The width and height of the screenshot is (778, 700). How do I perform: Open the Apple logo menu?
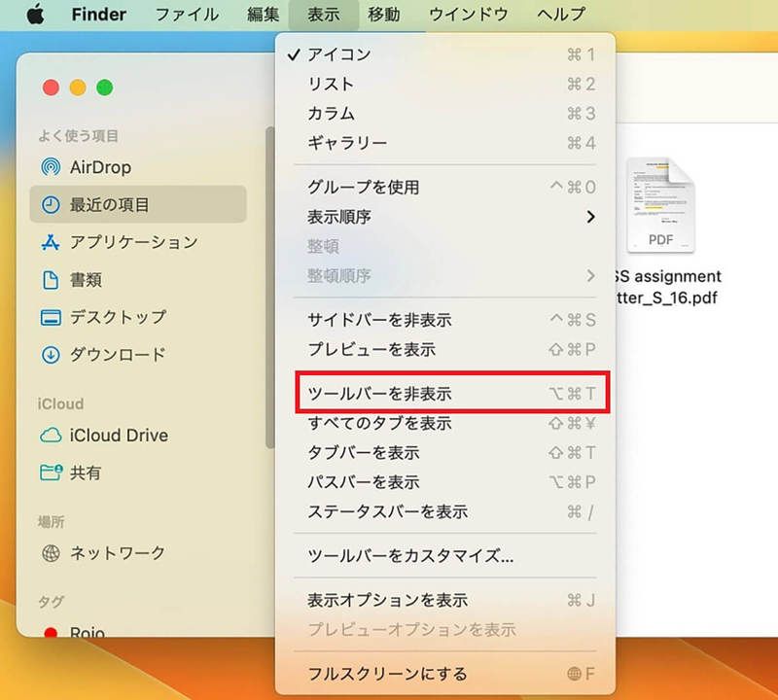(35, 15)
